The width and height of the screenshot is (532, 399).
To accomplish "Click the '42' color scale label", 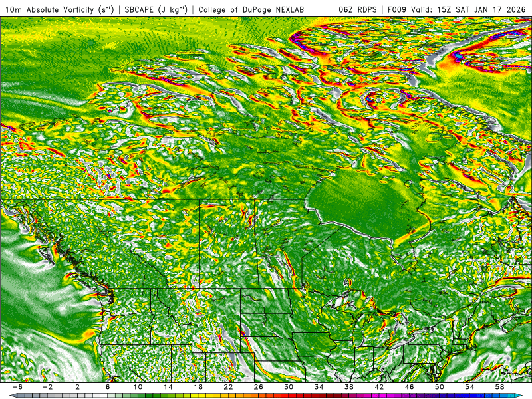I will [x=379, y=387].
